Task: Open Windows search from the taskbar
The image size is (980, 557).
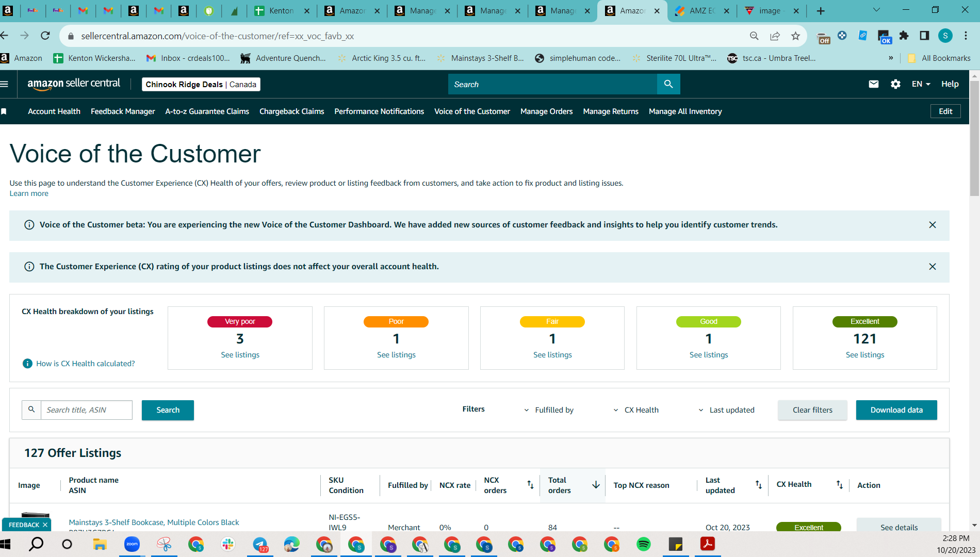Action: [36, 544]
